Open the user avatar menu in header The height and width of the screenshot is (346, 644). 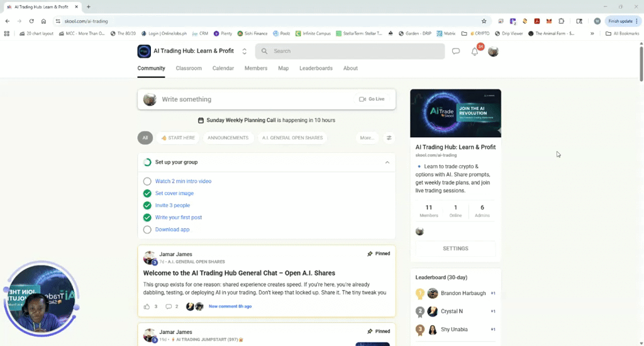(493, 52)
